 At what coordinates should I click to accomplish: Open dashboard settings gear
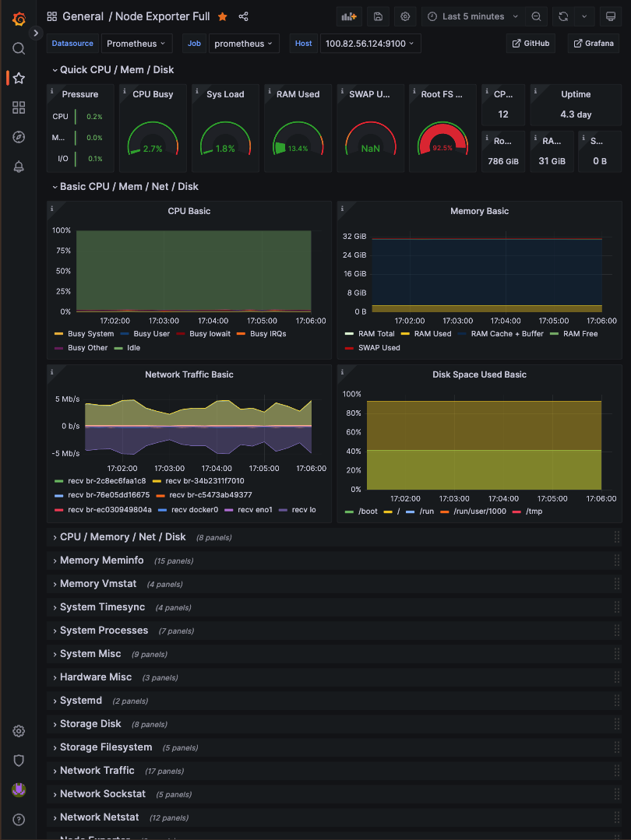coord(405,16)
